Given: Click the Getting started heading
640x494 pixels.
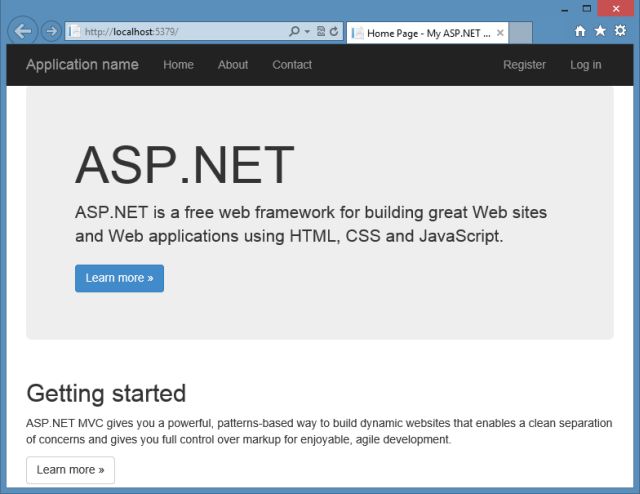Looking at the screenshot, I should click(x=106, y=394).
